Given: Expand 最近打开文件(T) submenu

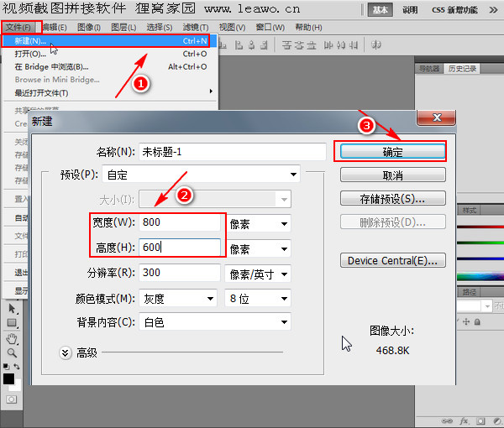Looking at the screenshot, I should click(110, 93).
